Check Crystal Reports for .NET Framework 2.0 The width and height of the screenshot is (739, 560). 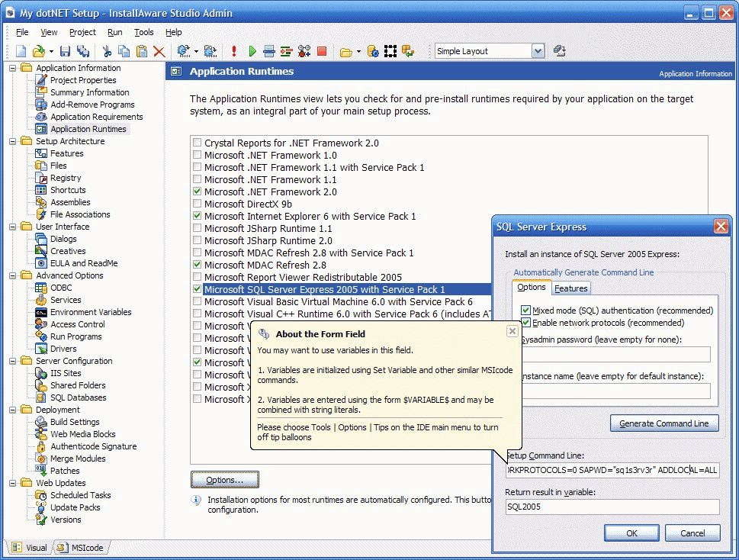point(197,143)
